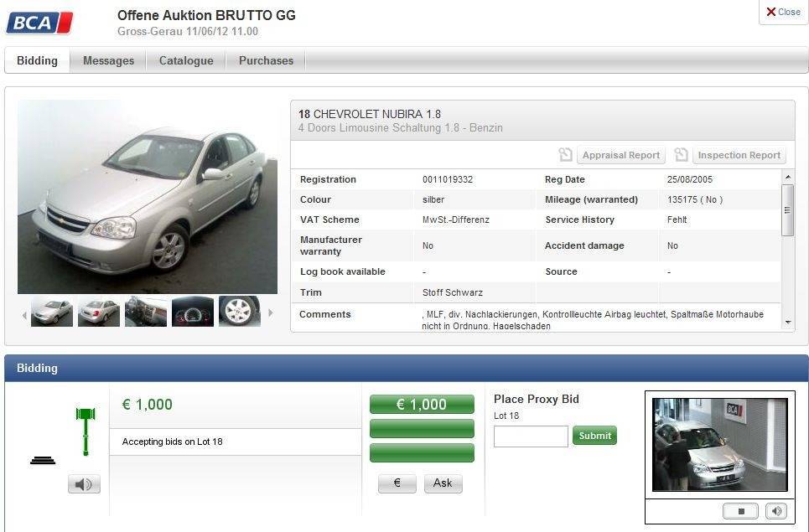Open the Appraisal Report document icon
Viewport: 809px width, 532px height.
click(566, 155)
